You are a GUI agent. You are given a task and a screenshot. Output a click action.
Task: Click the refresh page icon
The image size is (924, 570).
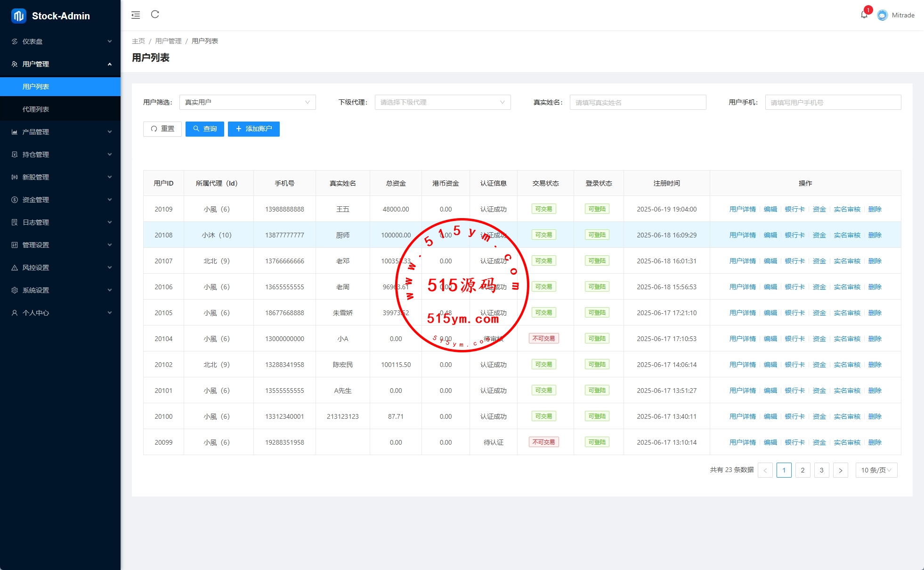click(x=155, y=15)
